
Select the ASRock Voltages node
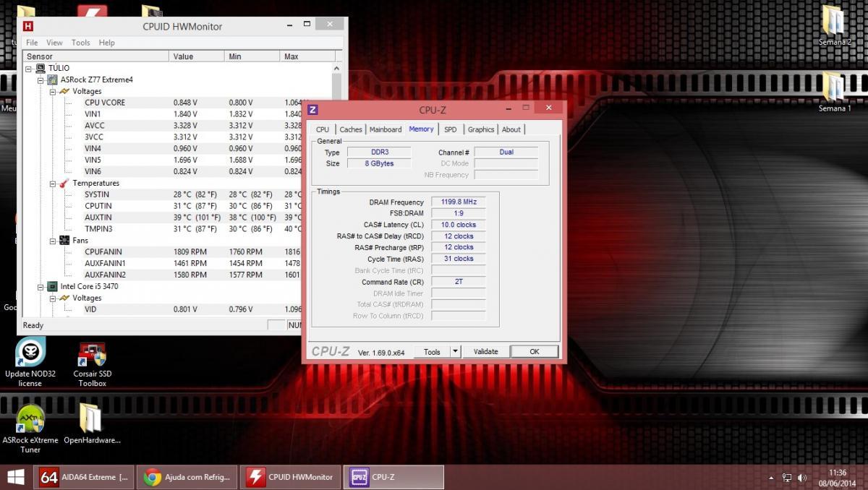(87, 91)
